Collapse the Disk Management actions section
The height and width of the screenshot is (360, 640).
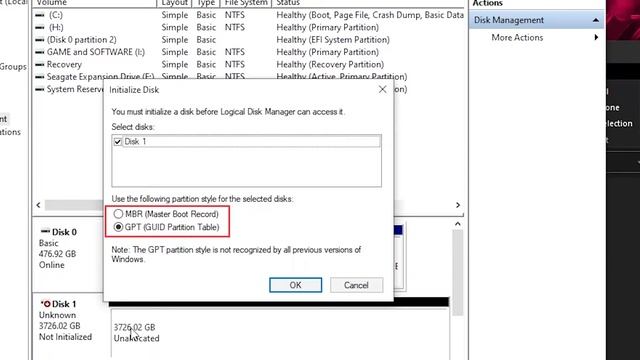point(596,20)
